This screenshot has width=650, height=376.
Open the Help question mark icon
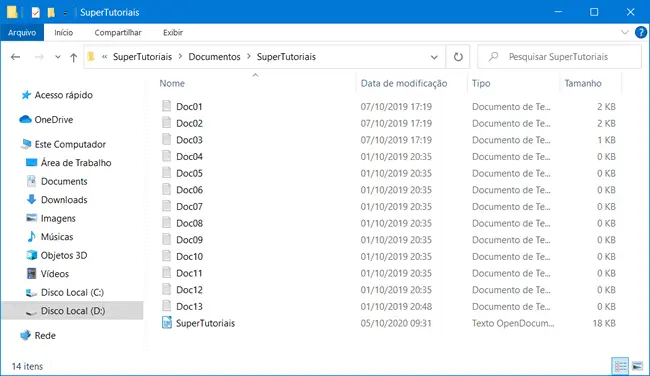point(640,32)
